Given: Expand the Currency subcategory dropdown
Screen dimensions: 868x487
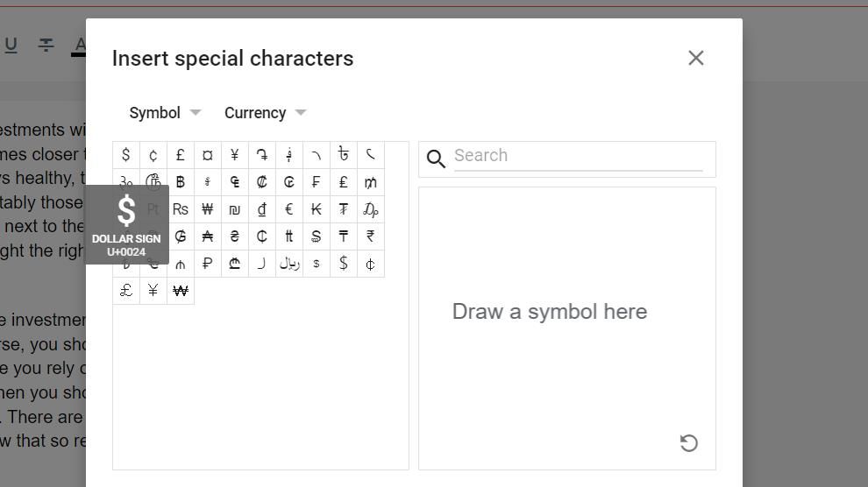Looking at the screenshot, I should click(265, 113).
